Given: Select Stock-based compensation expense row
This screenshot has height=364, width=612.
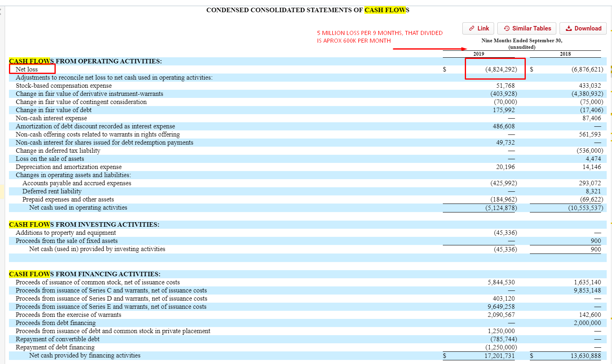Looking at the screenshot, I should click(x=63, y=86).
